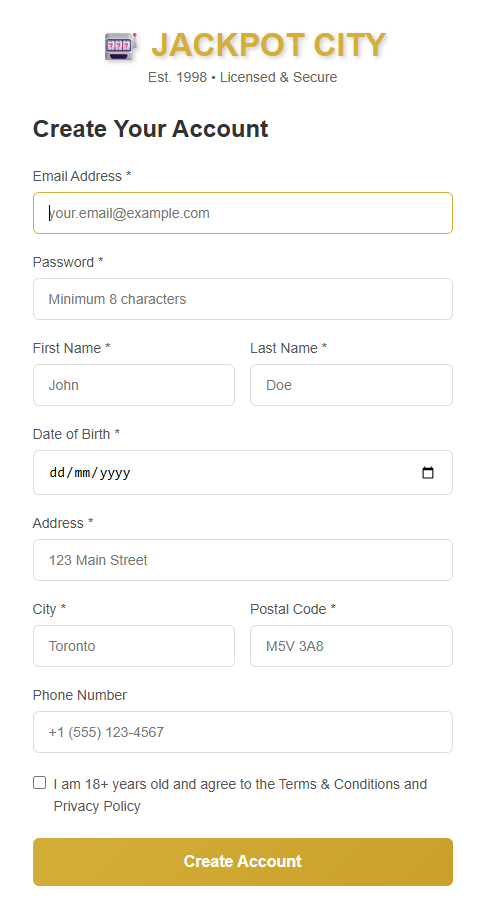Click the Email Address label

pos(82,176)
